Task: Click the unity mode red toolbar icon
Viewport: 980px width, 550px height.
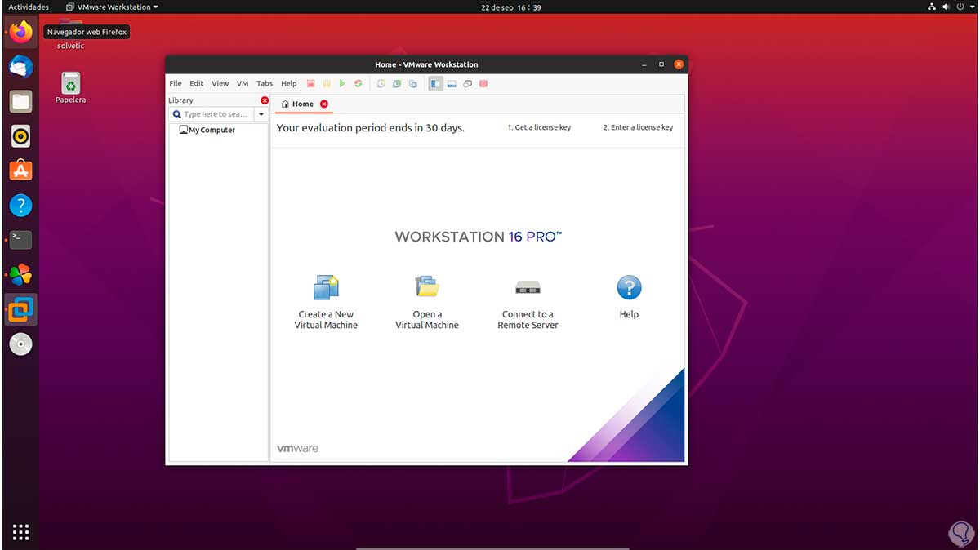Action: (x=483, y=83)
